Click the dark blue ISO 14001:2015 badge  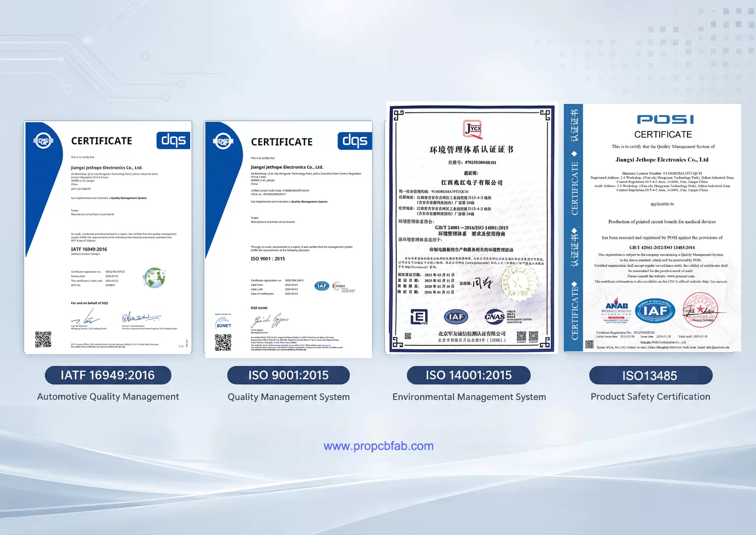coord(469,375)
